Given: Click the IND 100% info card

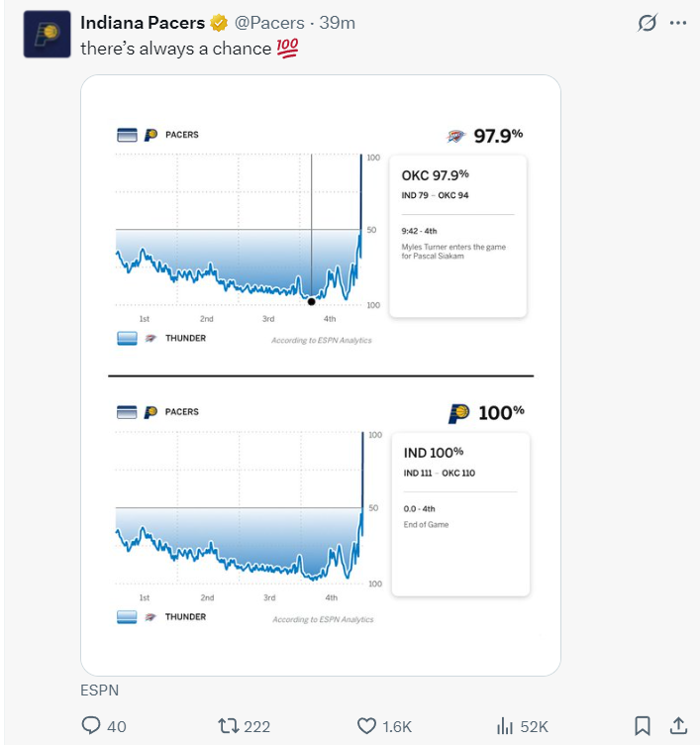Looking at the screenshot, I should coord(460,514).
